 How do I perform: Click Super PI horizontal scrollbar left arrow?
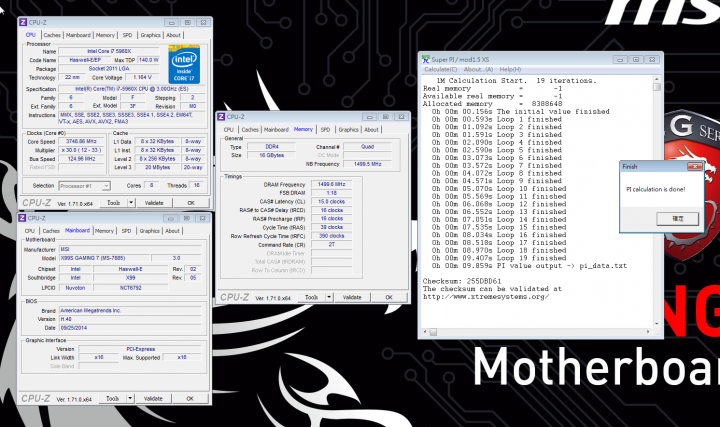(x=425, y=331)
